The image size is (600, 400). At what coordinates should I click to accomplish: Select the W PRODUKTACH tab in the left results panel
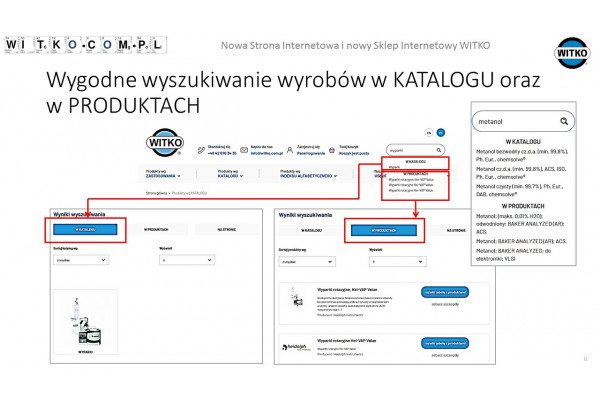coord(156,229)
